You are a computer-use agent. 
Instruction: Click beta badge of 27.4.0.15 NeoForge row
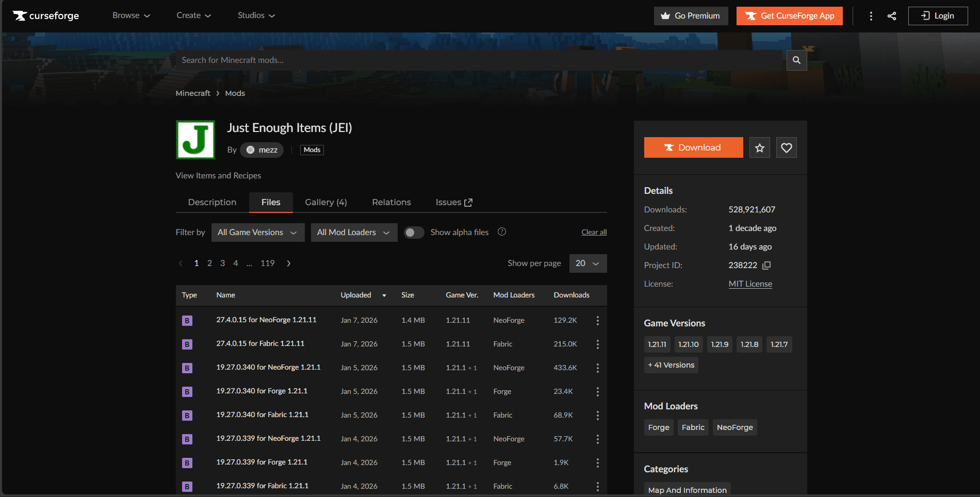(x=187, y=321)
